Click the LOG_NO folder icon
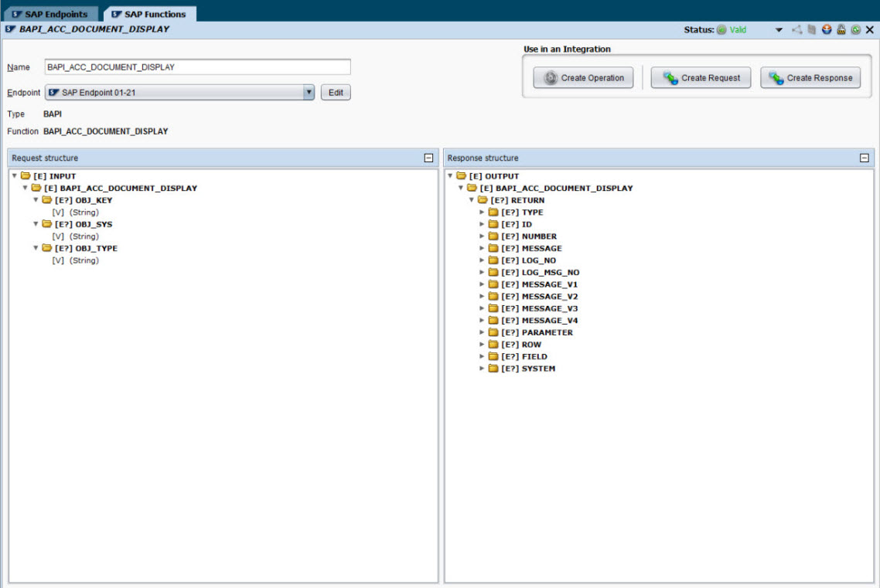Screen dimensions: 880x588 pos(493,260)
